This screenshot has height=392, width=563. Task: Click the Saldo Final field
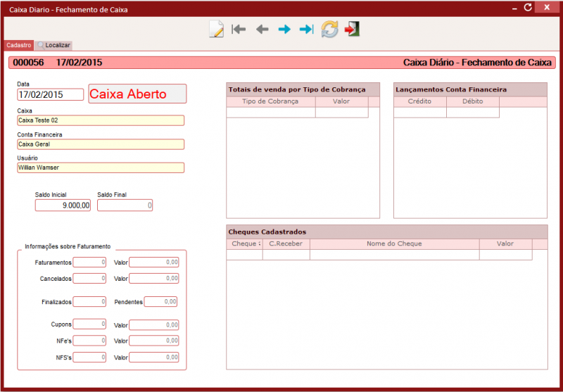[125, 206]
